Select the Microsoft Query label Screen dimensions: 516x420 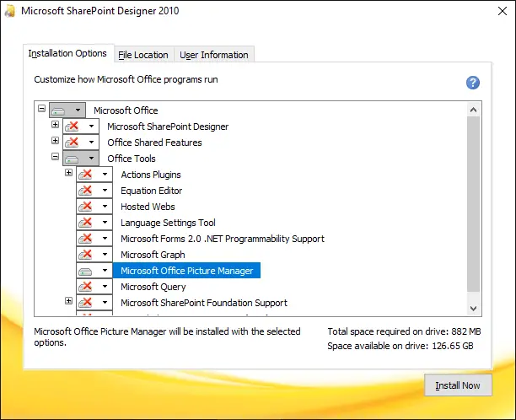point(153,287)
